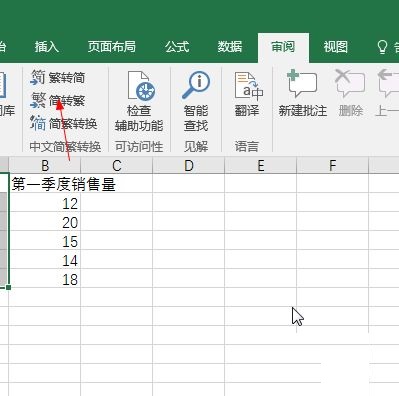Image resolution: width=399 pixels, height=396 pixels.
Task: Select the cell with value 12
Action: pos(45,203)
